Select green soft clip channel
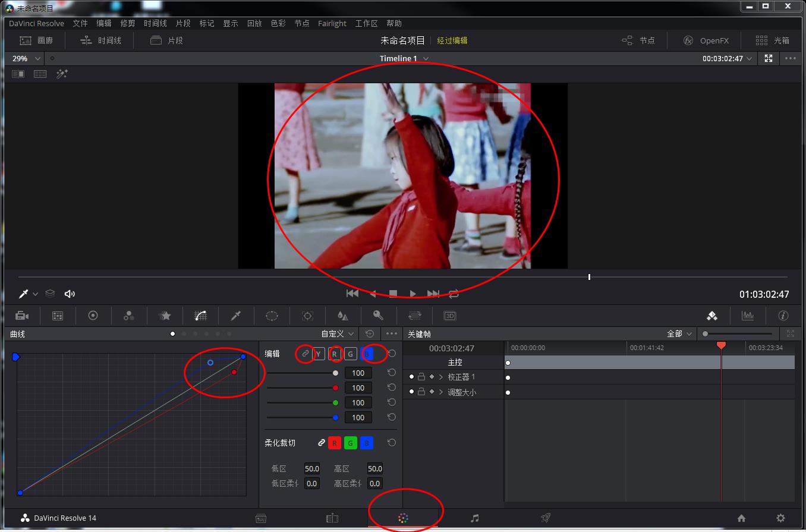 coord(351,443)
